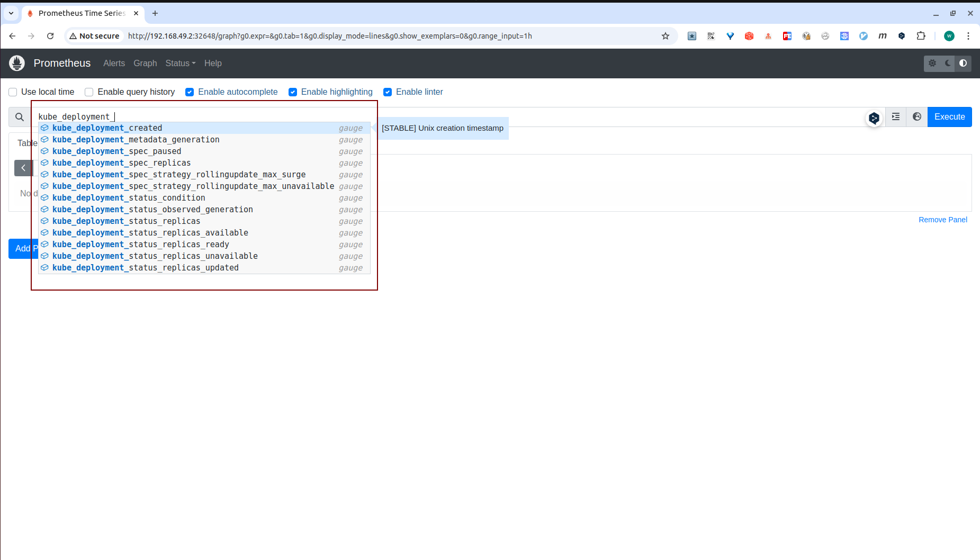Open the Help page
The width and height of the screenshot is (980, 560).
(x=213, y=63)
